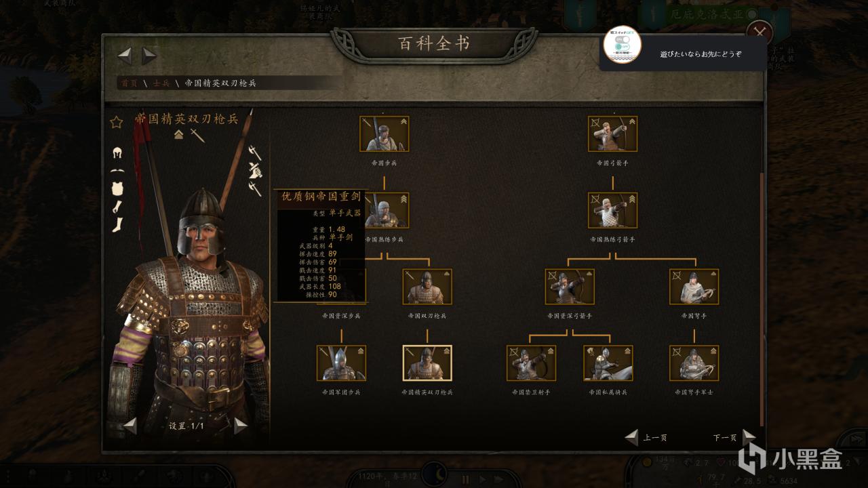The height and width of the screenshot is (488, 868).
Task: Select the helmet equipment slot icon
Action: tap(117, 154)
